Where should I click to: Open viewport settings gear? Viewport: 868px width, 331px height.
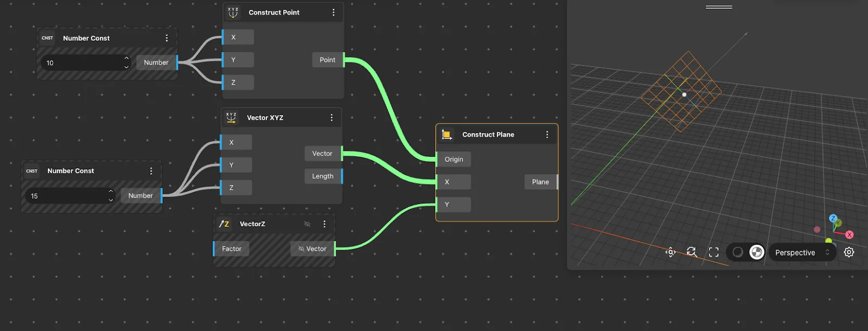[849, 252]
